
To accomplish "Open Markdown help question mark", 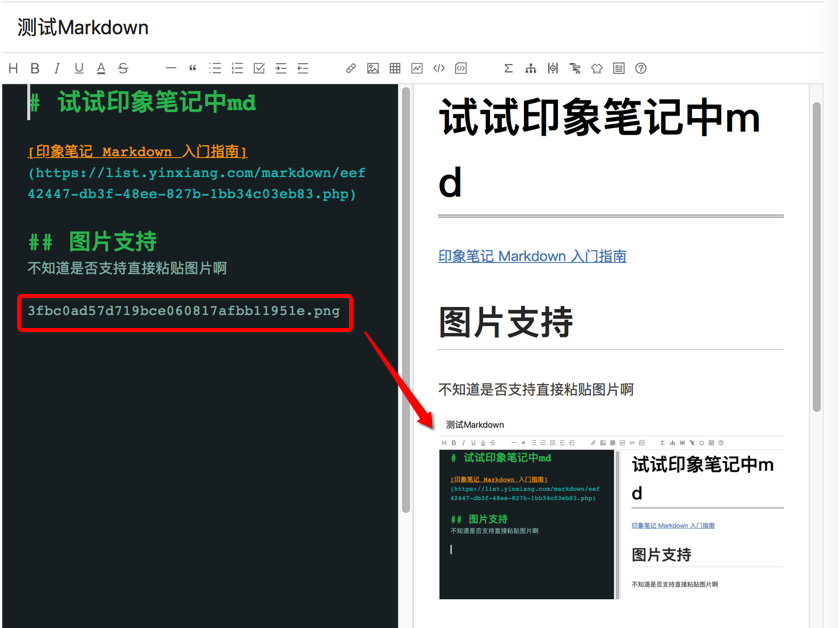I will coord(641,68).
